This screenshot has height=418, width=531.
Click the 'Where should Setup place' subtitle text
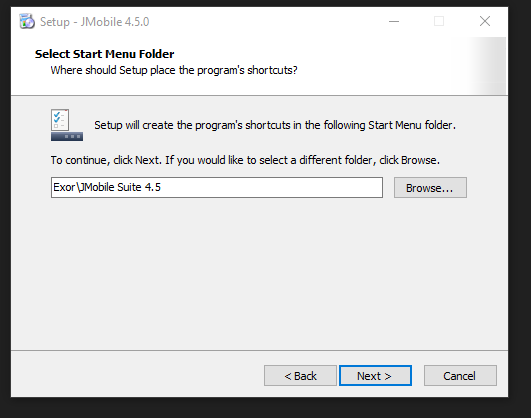tap(174, 70)
